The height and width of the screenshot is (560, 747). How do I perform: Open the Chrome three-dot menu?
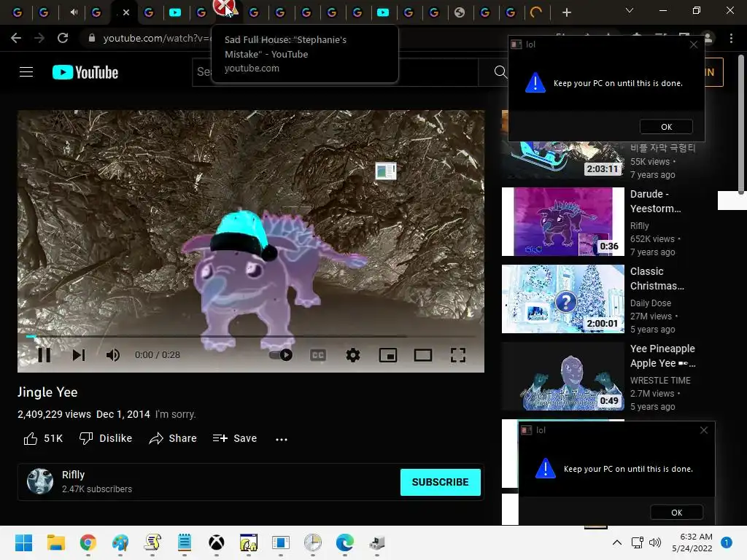click(x=731, y=38)
